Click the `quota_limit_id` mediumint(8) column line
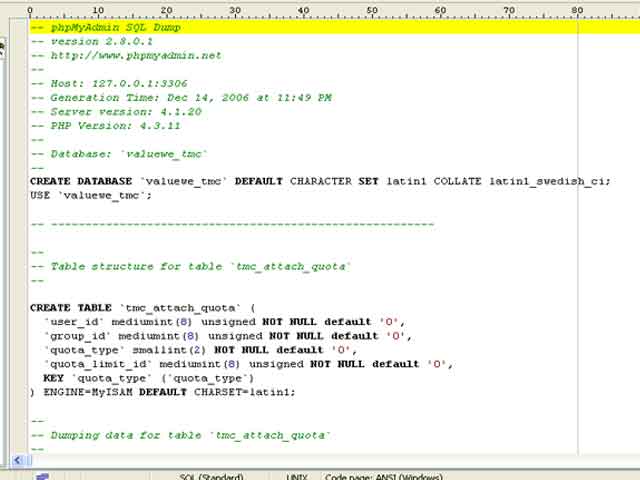Image resolution: width=640 pixels, height=480 pixels. pyautogui.click(x=249, y=364)
